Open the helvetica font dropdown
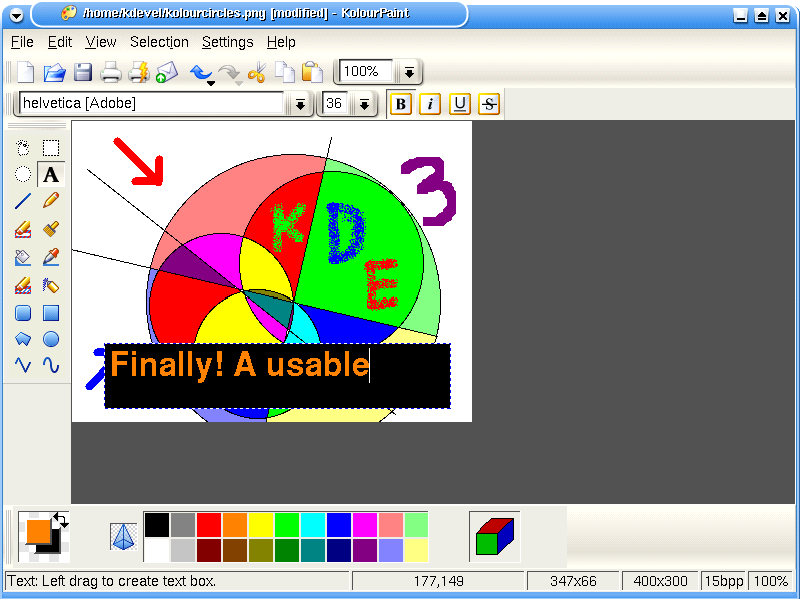The image size is (800, 600). [299, 103]
